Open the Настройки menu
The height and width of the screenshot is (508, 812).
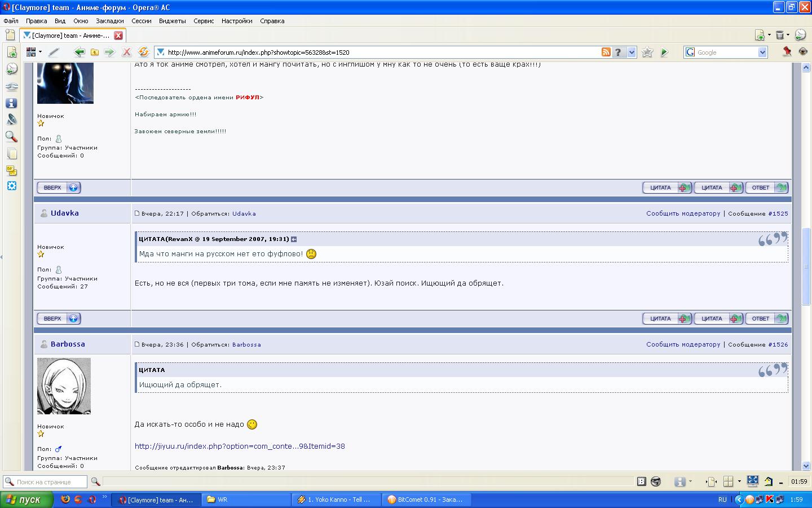coord(237,21)
